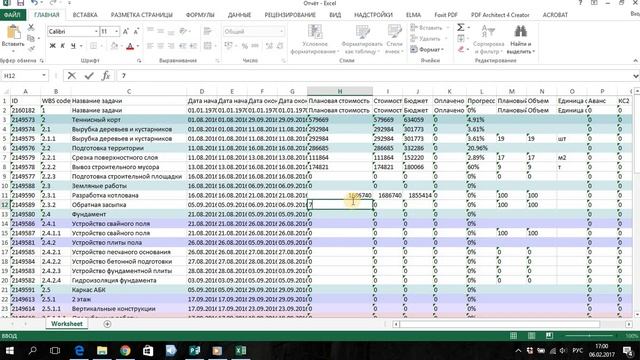This screenshot has height=360, width=640.
Task: Open Conditional Formatting (Условное форматирование)
Action: click(315, 40)
